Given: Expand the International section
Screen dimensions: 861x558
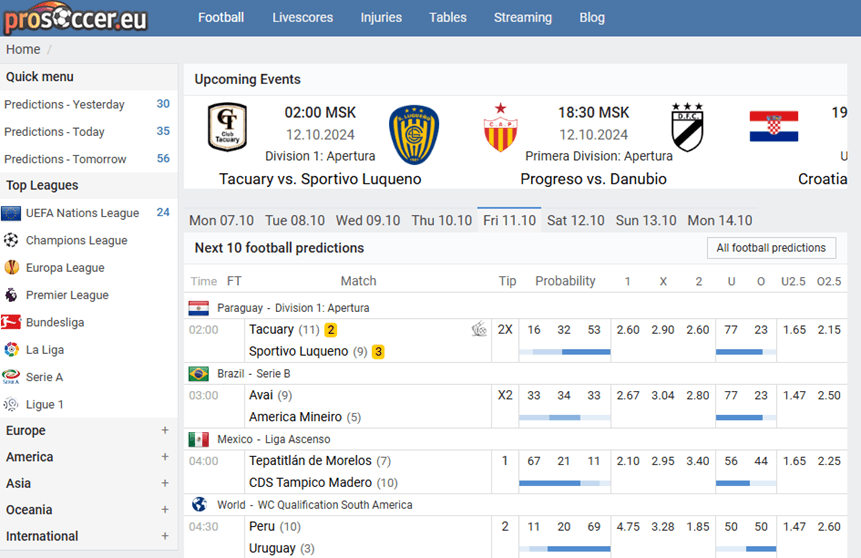Looking at the screenshot, I should coord(165,535).
